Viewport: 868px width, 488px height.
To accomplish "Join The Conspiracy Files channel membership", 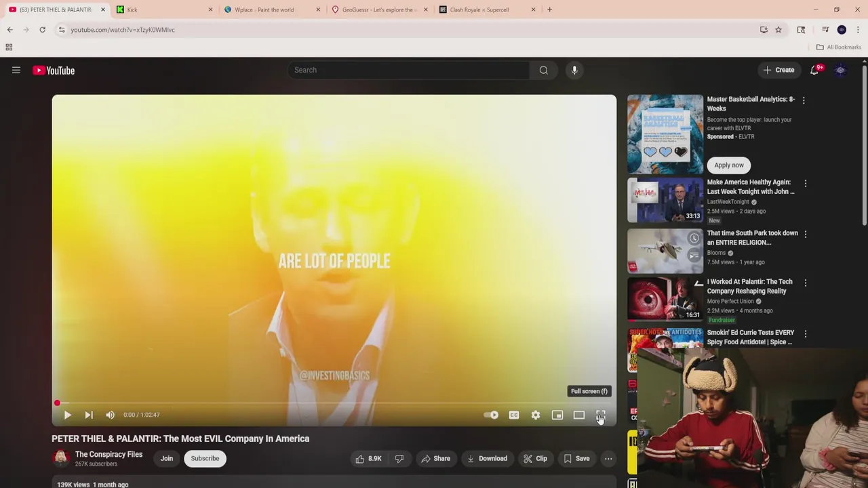I will (x=167, y=459).
